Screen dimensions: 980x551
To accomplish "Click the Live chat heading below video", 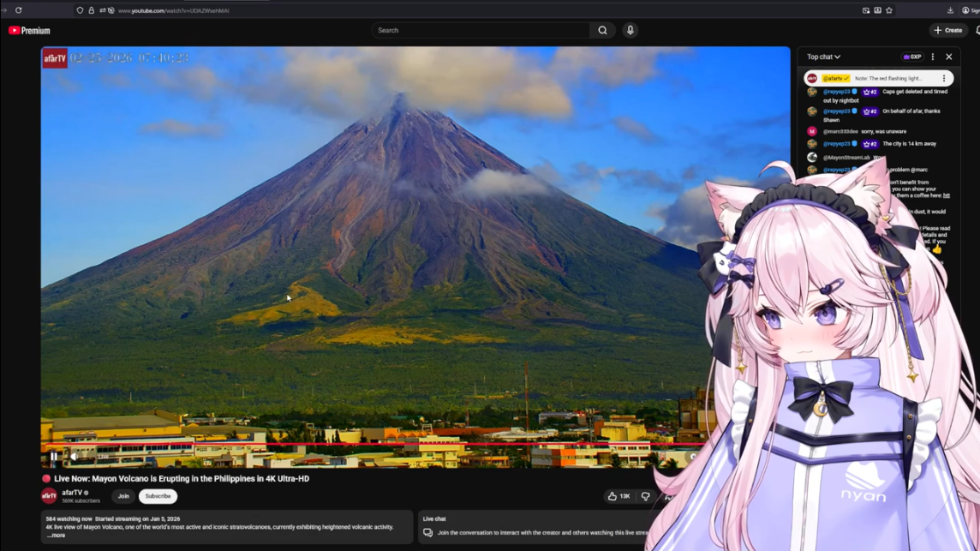I will click(x=434, y=518).
